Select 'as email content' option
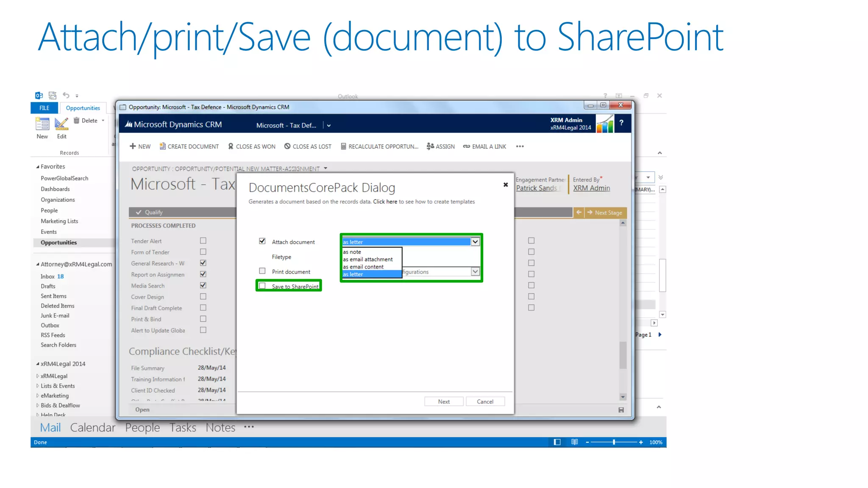This screenshot has height=488, width=868. click(372, 267)
